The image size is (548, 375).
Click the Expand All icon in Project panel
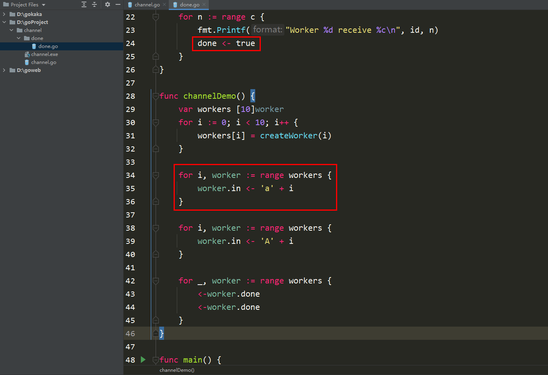click(84, 5)
